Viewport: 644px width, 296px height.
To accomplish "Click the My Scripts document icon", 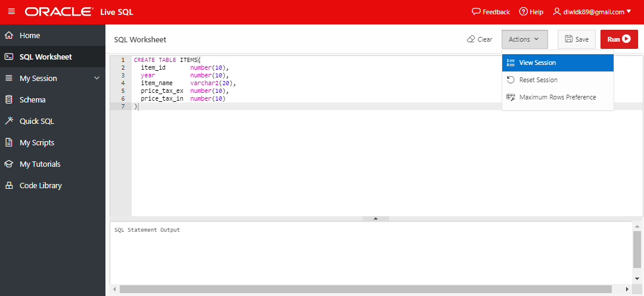I will (8, 142).
